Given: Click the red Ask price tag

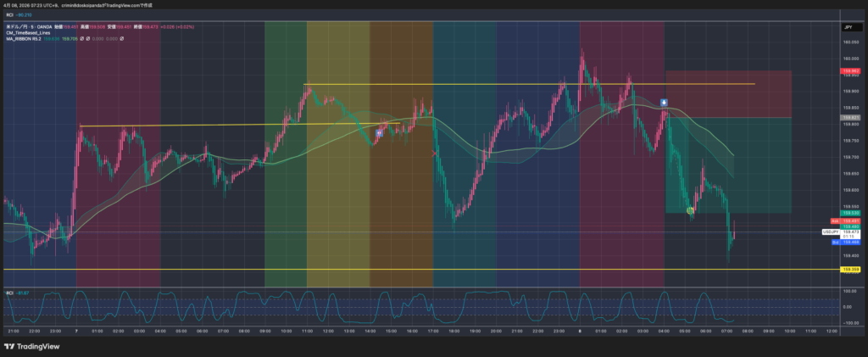Looking at the screenshot, I should (851, 220).
